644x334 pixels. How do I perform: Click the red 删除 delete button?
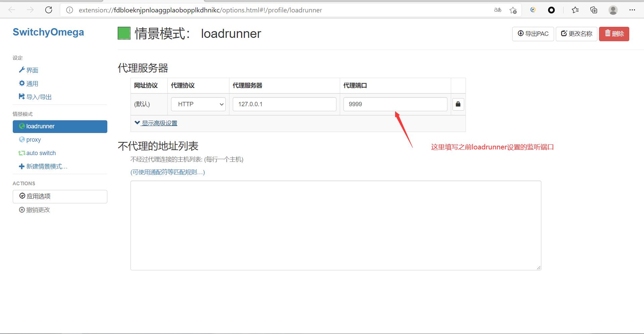tap(614, 34)
